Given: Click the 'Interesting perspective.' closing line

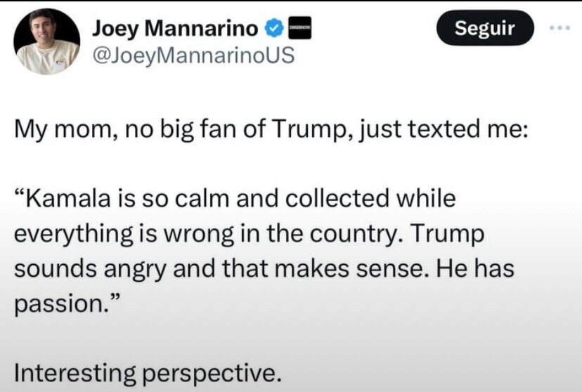Looking at the screenshot, I should (x=147, y=372).
